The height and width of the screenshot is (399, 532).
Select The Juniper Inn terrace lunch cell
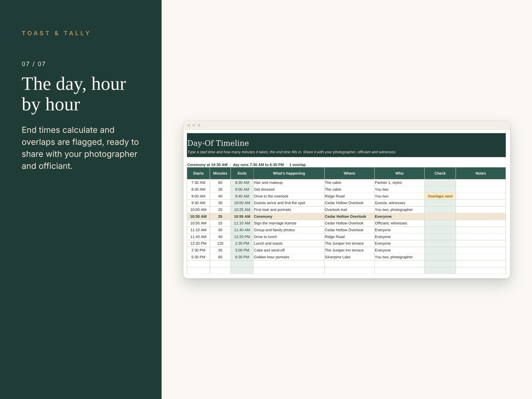click(x=349, y=244)
